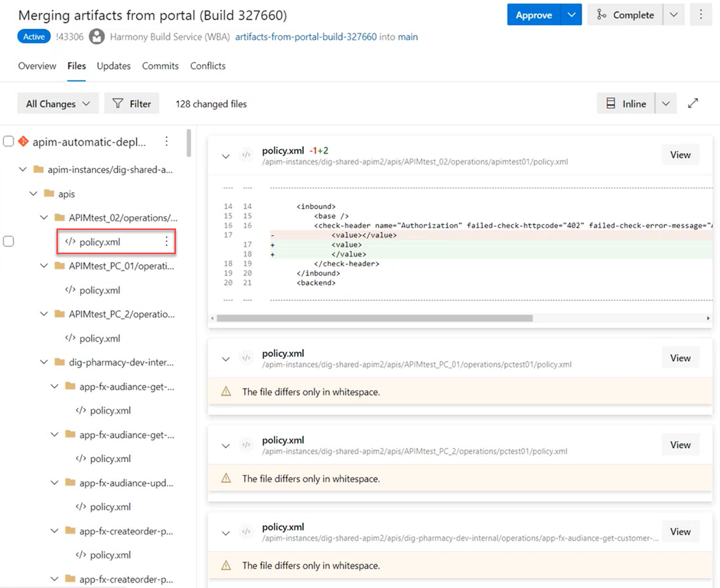Screen dimensions: 720x588
Task: Tick the checkbox beside the highlighted policy.xml
Action: click(9, 242)
